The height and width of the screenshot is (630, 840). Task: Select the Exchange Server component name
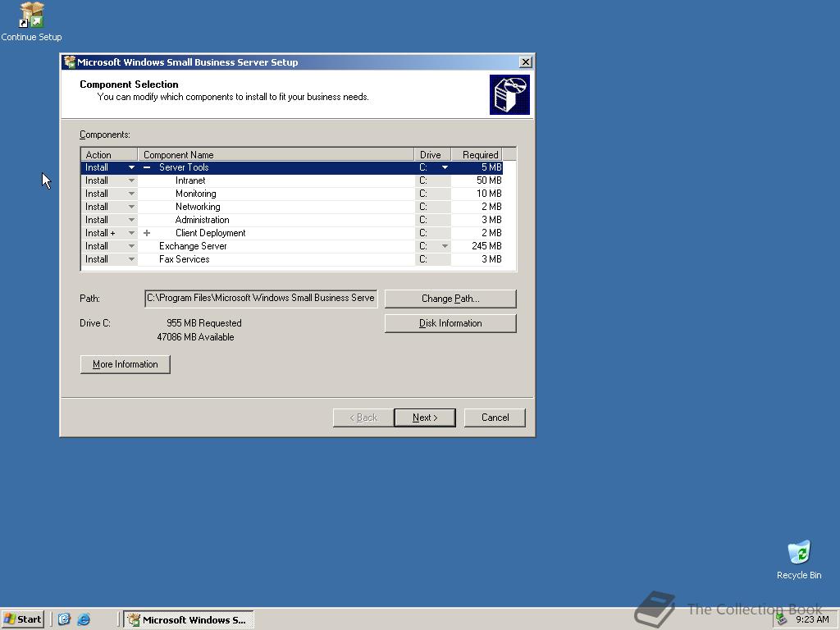click(193, 246)
